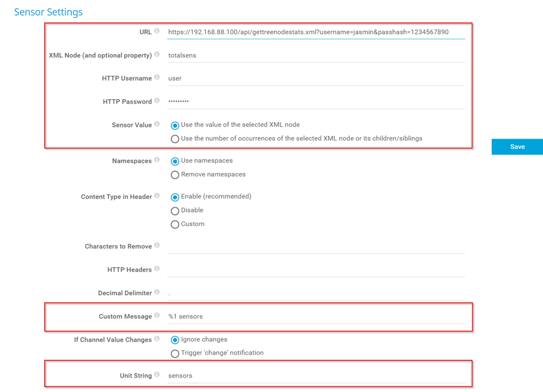Screen dimensions: 543x392
Task: Open the HTTP Headers help icon
Action: pos(158,269)
